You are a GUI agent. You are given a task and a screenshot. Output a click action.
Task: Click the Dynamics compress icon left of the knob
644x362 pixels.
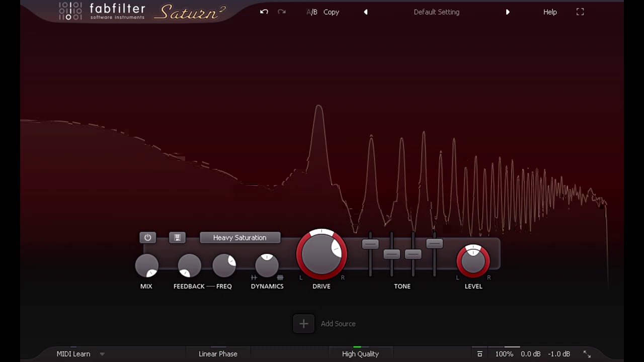254,277
